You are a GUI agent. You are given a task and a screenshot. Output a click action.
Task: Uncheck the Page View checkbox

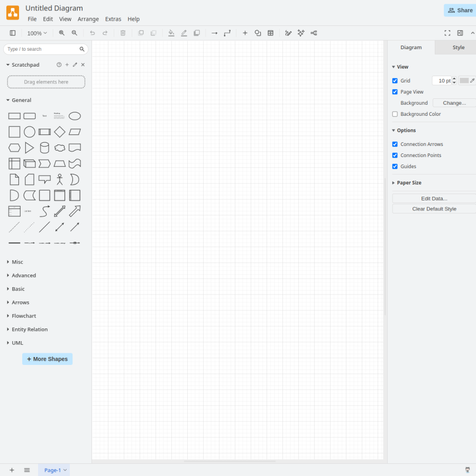coord(395,92)
